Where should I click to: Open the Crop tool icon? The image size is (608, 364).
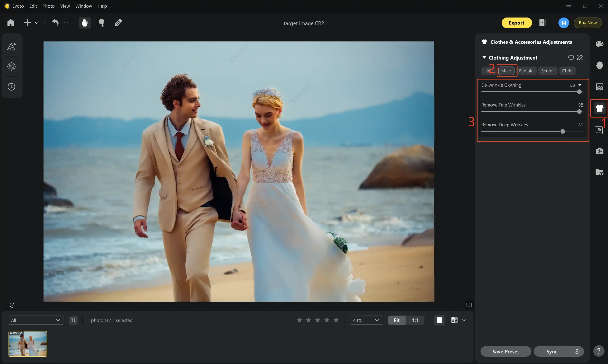tap(599, 129)
